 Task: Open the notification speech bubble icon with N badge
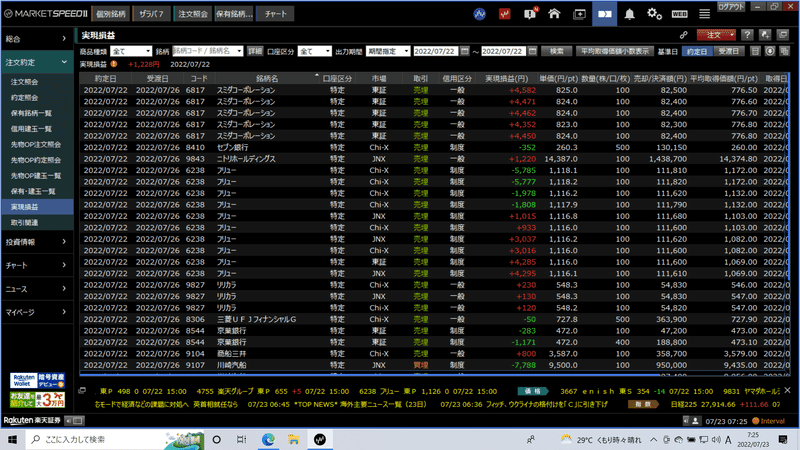(530, 14)
